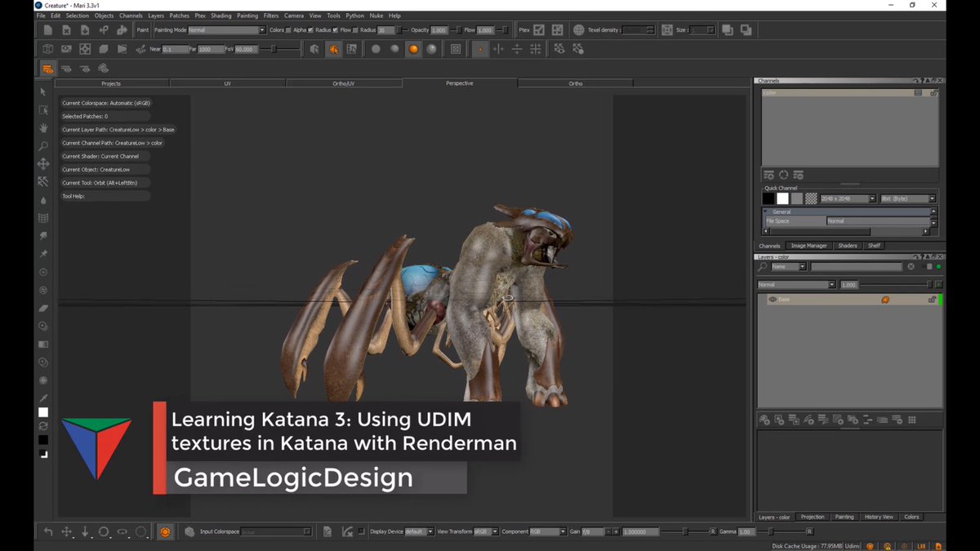
Task: Toggle the lock icon on Base layer
Action: click(932, 300)
